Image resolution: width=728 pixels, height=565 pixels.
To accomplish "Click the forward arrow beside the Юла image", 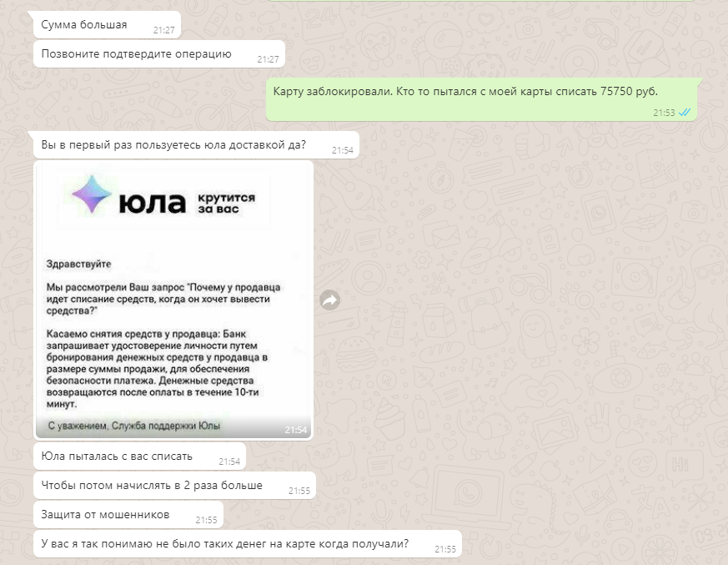I will point(329,300).
